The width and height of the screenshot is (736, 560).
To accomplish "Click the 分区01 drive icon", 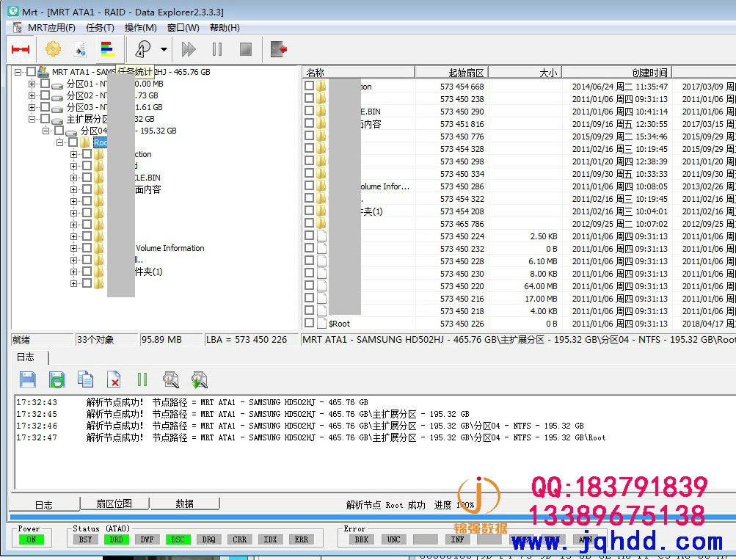I will [57, 85].
